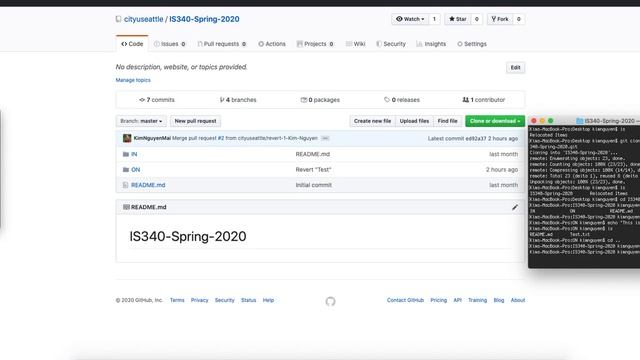Screen dimensions: 640x360
Task: Open the Actions tab
Action: pyautogui.click(x=272, y=44)
